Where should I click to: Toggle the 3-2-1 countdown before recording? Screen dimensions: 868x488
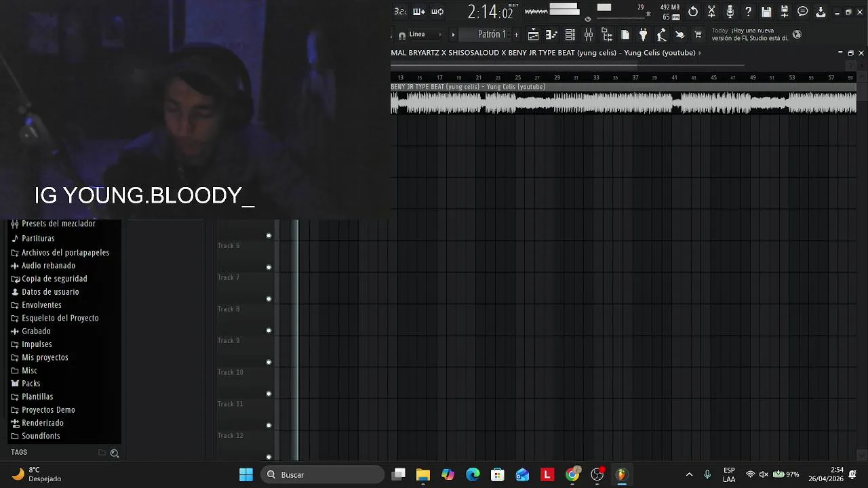point(400,12)
